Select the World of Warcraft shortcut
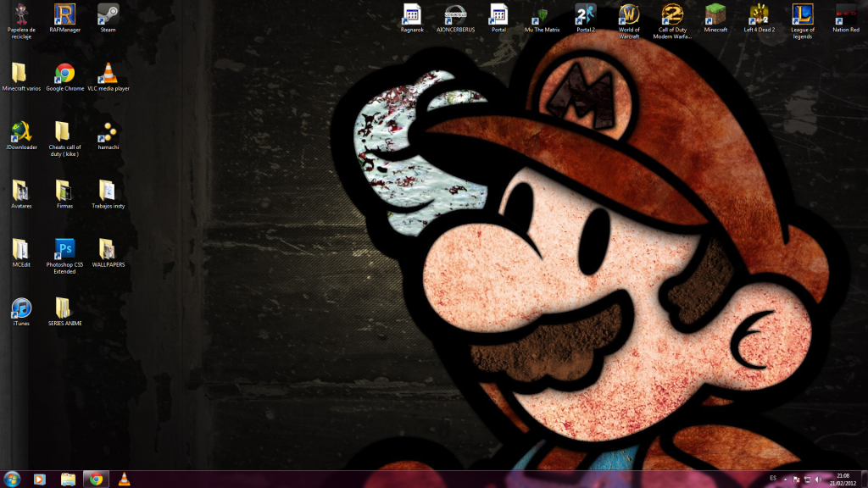Image resolution: width=868 pixels, height=488 pixels. point(629,14)
